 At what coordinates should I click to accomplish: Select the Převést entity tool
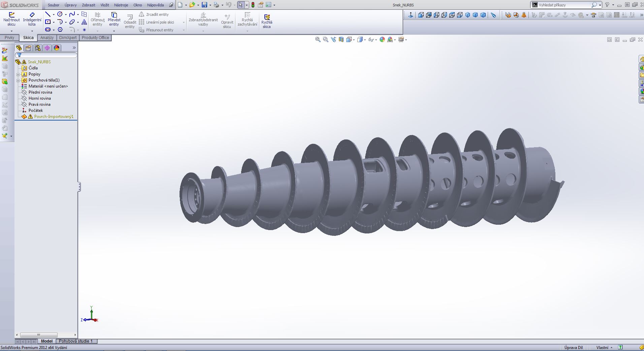[114, 19]
